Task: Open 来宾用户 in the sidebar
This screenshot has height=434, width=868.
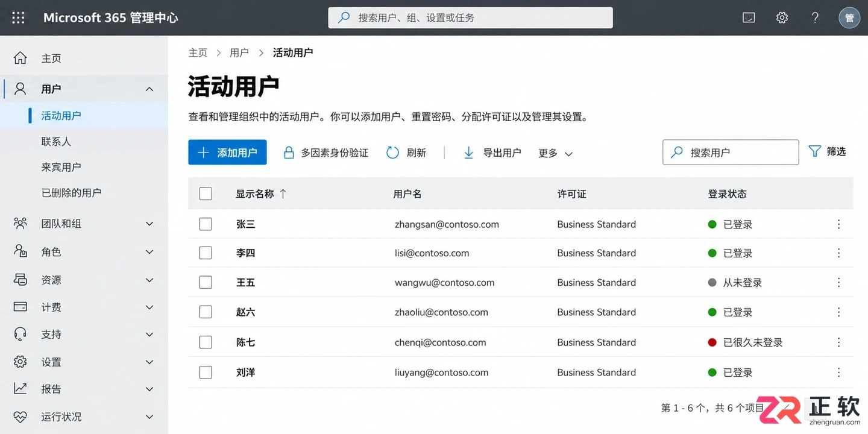Action: pyautogui.click(x=61, y=167)
